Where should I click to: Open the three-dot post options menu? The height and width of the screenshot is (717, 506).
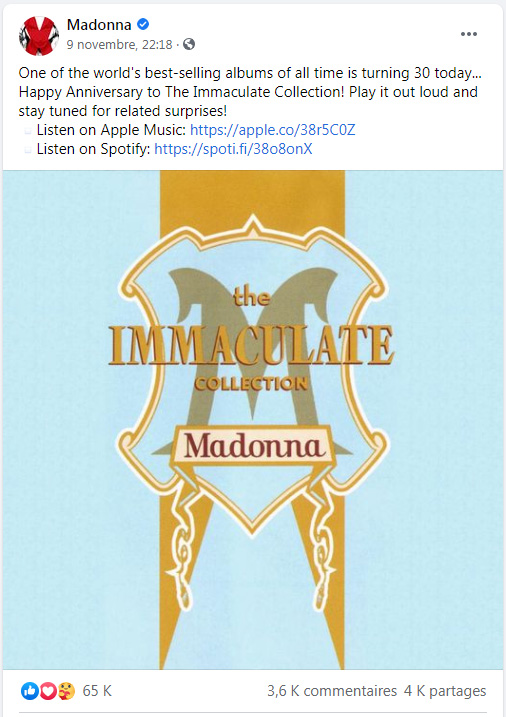469,34
